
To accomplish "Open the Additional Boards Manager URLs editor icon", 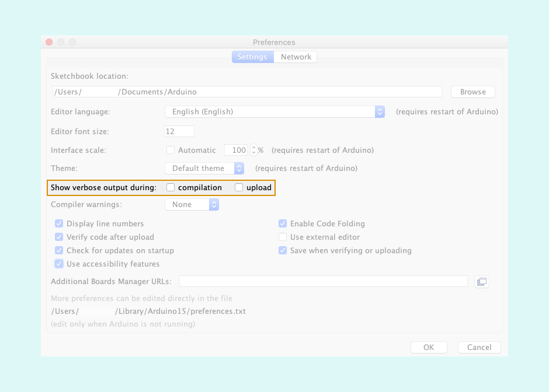I will pyautogui.click(x=481, y=282).
